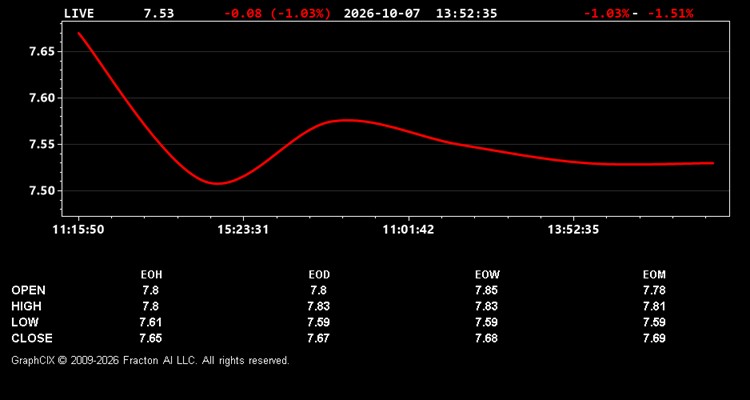Select the EOD low value 7.59
The image size is (750, 400).
point(318,322)
